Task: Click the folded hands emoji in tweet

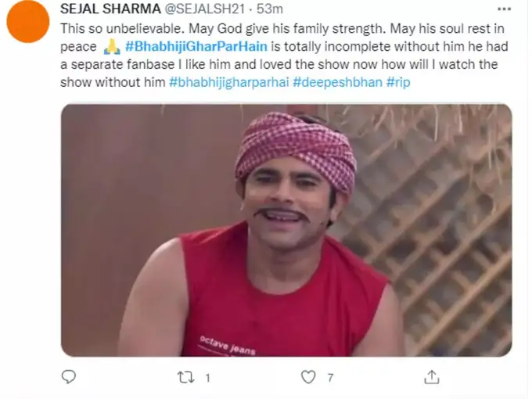Action: pos(112,46)
